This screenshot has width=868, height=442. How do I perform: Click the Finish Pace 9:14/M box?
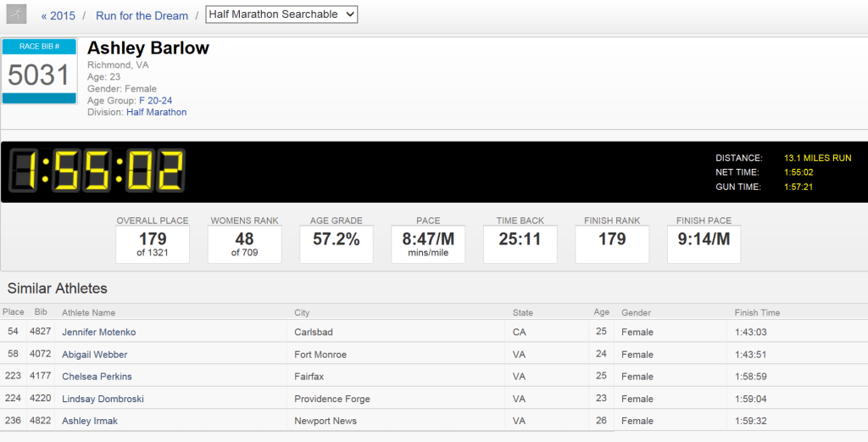point(704,244)
